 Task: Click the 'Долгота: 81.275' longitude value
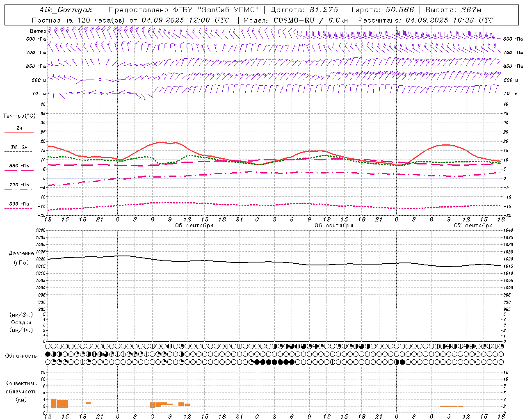tap(304, 10)
